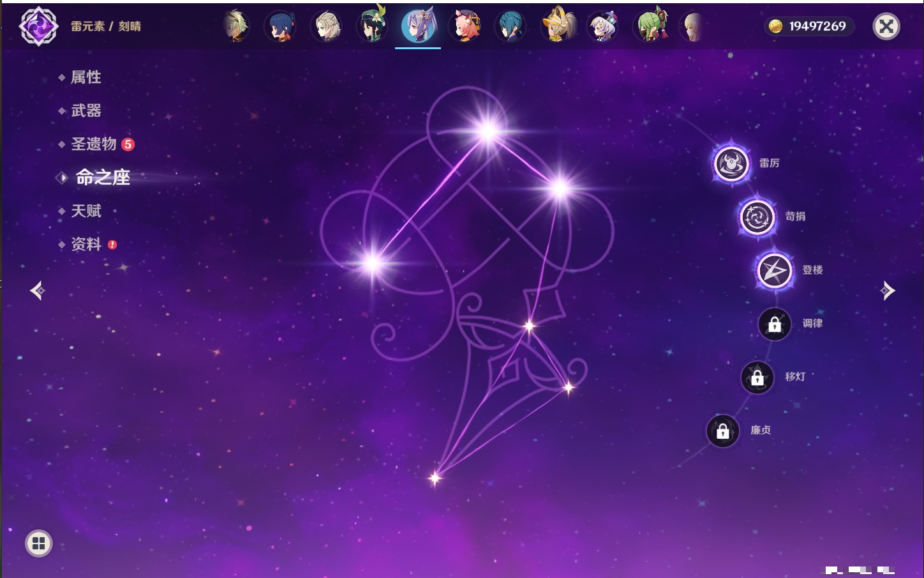
Task: Select the 苛捐 constellation icon
Action: pyautogui.click(x=757, y=217)
